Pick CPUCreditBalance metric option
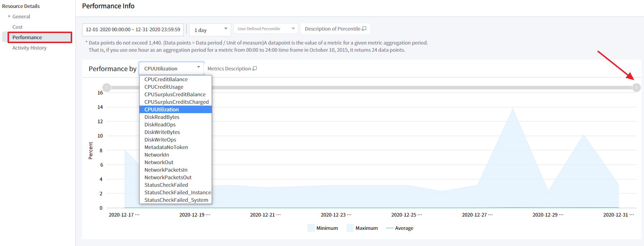Screen dimensions: 644x246 tap(166, 79)
